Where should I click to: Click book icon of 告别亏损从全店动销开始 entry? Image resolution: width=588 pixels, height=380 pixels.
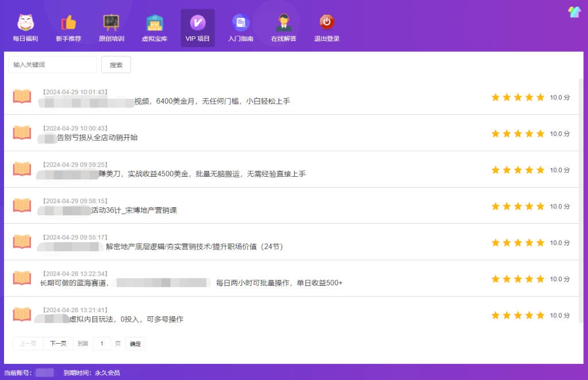point(22,133)
